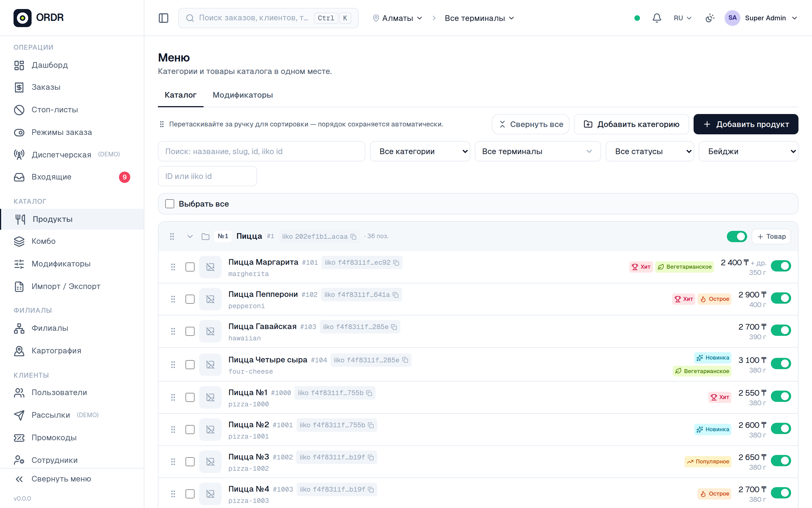Click the Острое badge on Пицца Пепперони
Screen dimensions: 812x508
pyautogui.click(x=714, y=299)
